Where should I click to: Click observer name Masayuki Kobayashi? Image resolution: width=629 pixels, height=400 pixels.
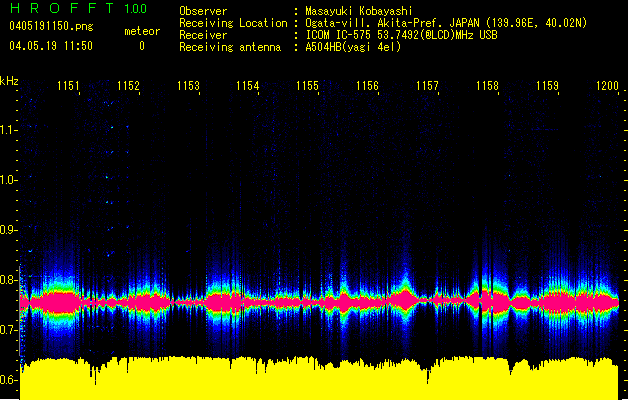click(359, 11)
